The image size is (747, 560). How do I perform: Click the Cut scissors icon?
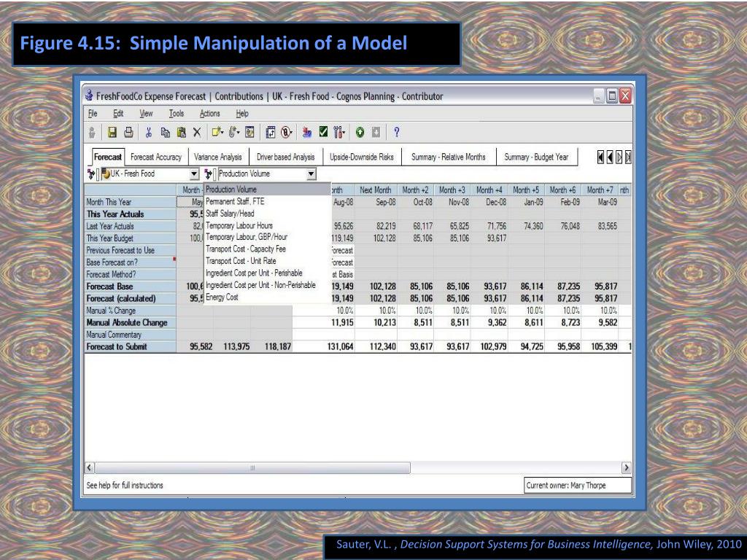[149, 133]
